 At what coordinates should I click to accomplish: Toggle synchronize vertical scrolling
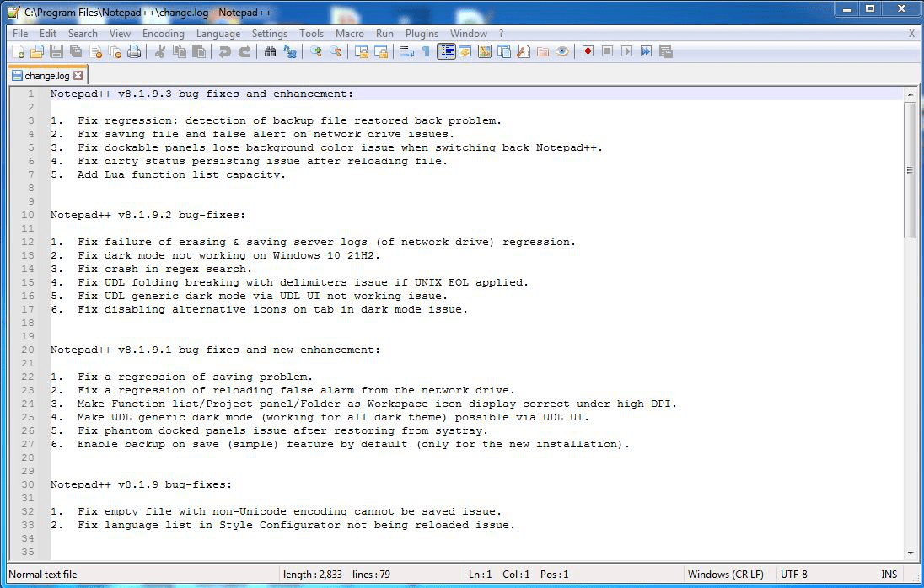(360, 51)
